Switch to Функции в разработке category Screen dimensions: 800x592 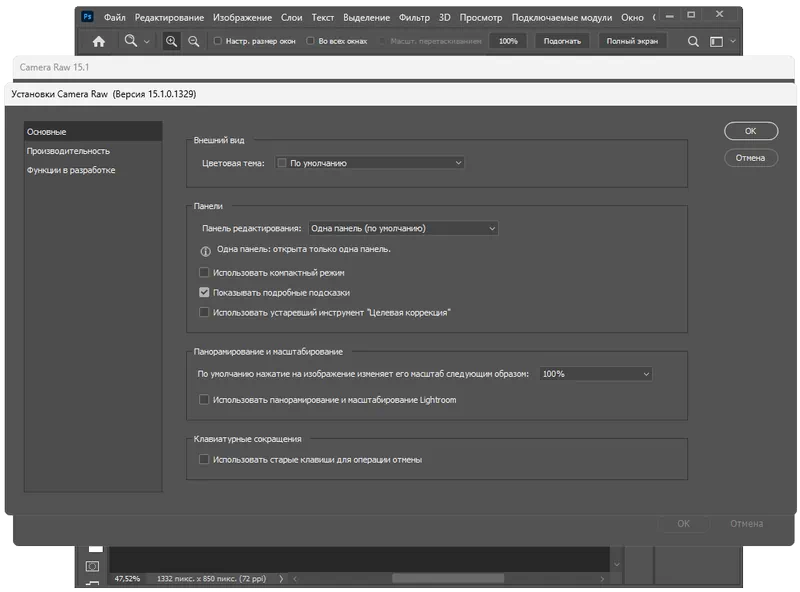93,170
